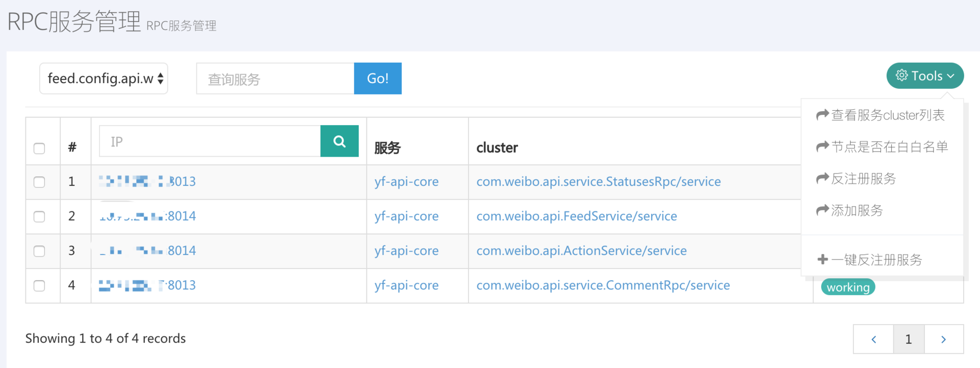Click previous page arrow in pagination
Screen dimensions: 980x368
(873, 339)
